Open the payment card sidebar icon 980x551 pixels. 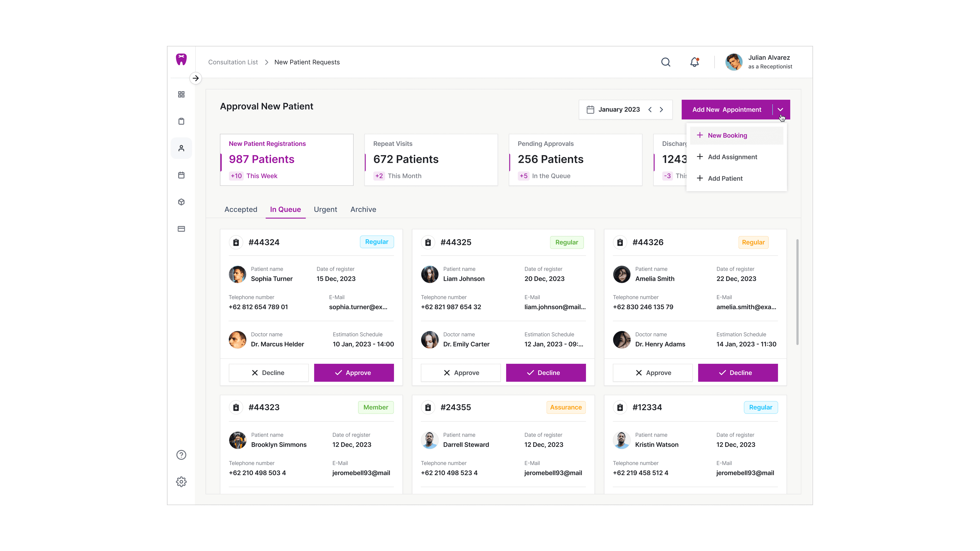181,229
